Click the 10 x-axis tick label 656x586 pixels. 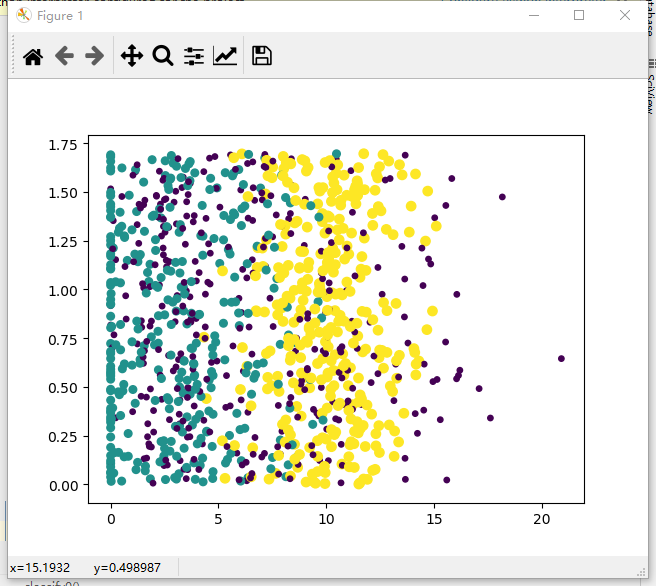coord(326,519)
